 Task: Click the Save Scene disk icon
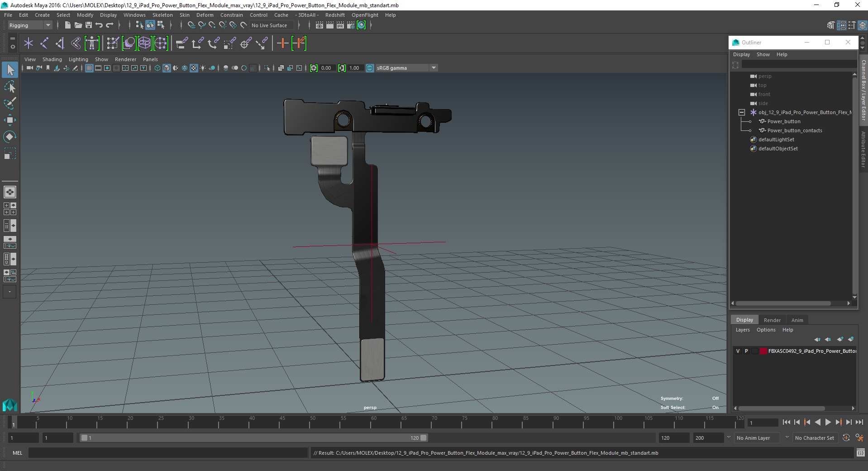[89, 25]
